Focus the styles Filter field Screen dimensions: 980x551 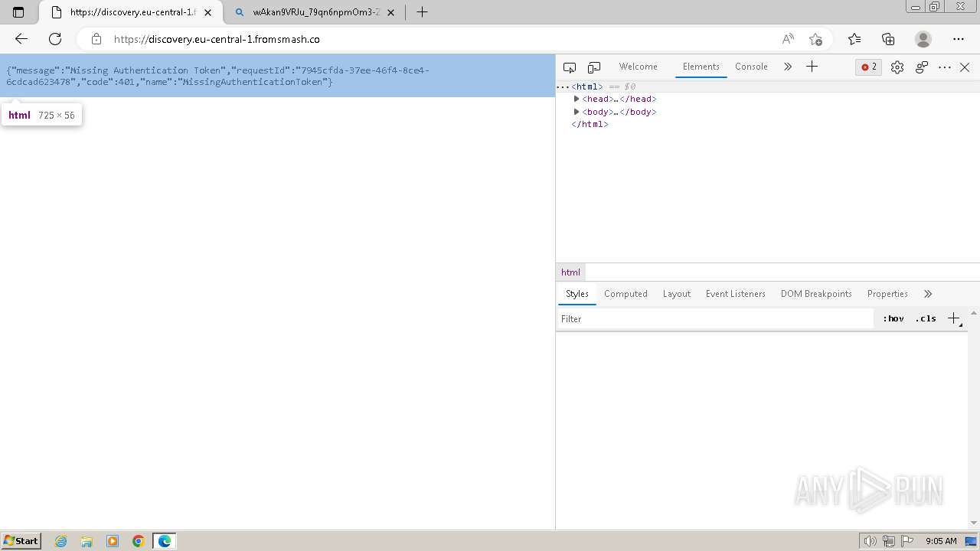coord(715,319)
